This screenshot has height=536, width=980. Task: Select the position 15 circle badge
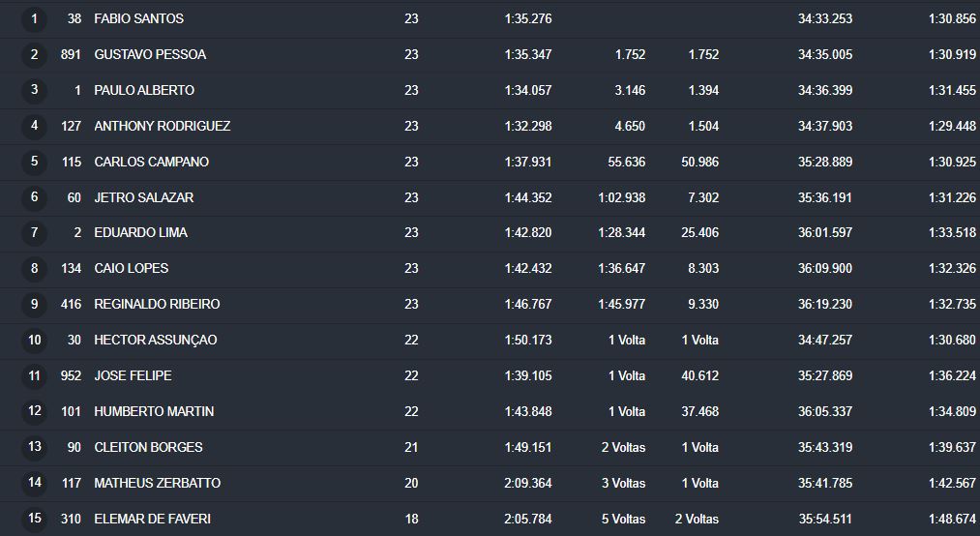tap(35, 519)
